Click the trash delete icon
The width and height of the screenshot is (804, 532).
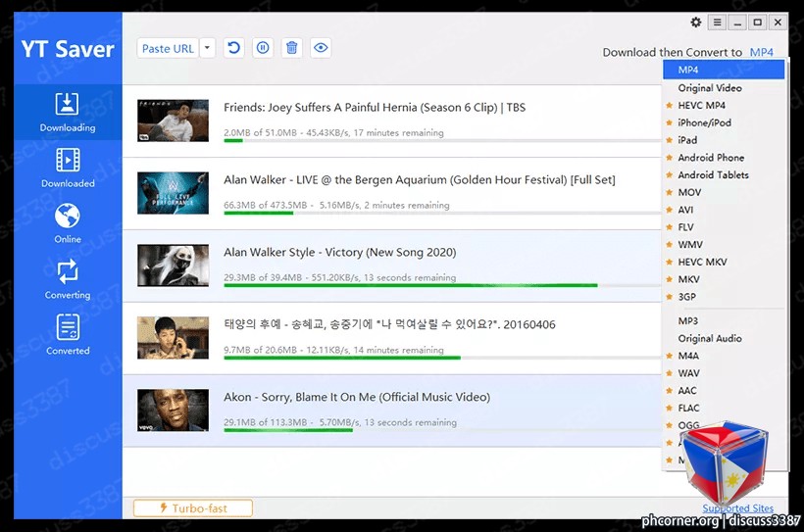292,48
